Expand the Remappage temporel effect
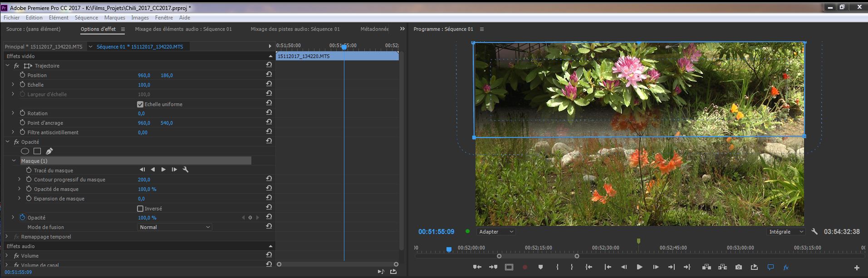The height and width of the screenshot is (278, 868). coord(7,237)
